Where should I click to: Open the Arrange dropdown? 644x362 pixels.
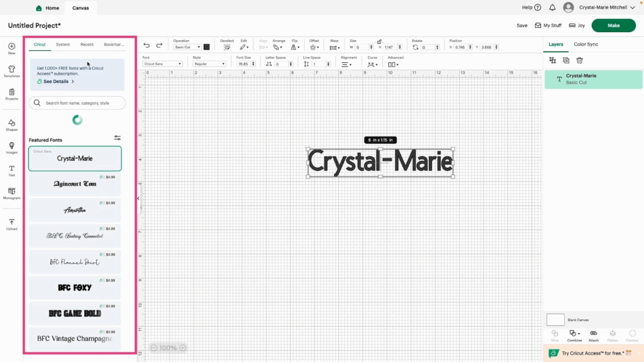[278, 47]
